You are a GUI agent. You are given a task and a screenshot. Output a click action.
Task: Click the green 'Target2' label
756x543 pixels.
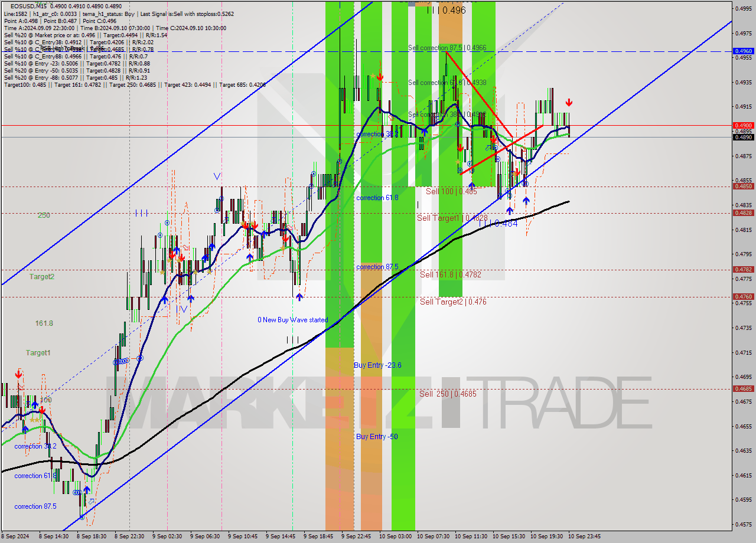tap(42, 276)
